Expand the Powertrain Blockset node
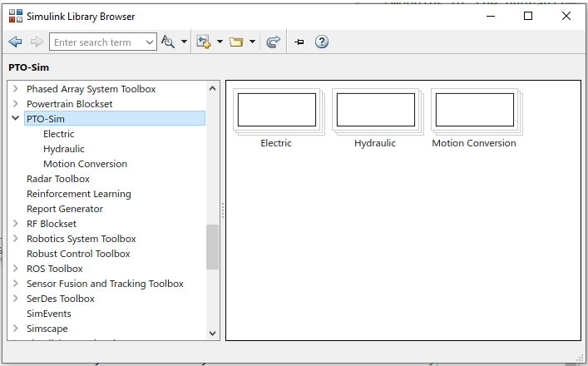 pos(15,103)
